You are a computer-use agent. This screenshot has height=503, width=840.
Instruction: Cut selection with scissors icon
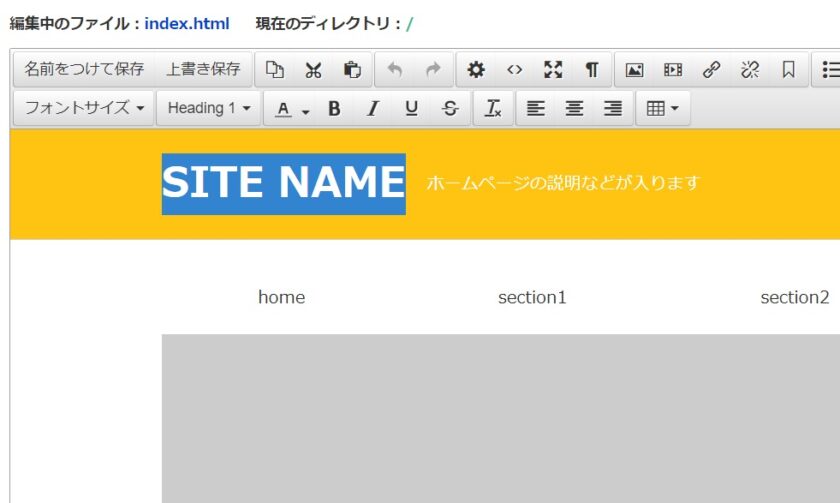click(x=313, y=70)
